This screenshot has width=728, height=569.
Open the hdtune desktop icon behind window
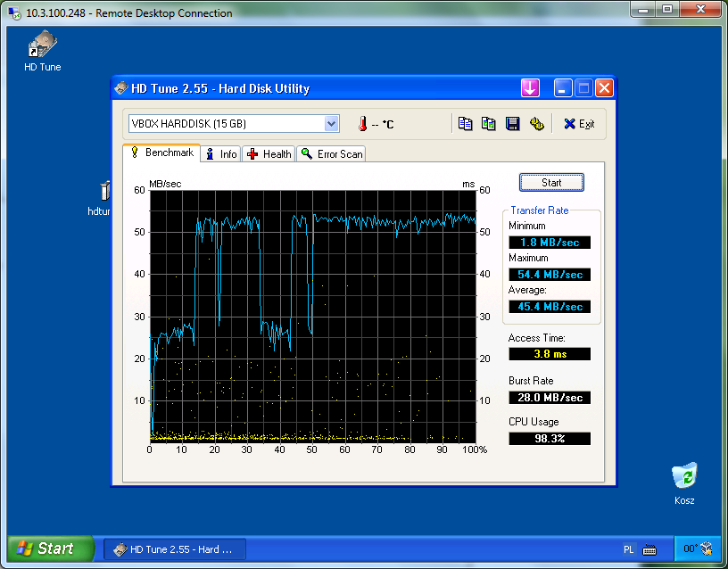pyautogui.click(x=101, y=199)
